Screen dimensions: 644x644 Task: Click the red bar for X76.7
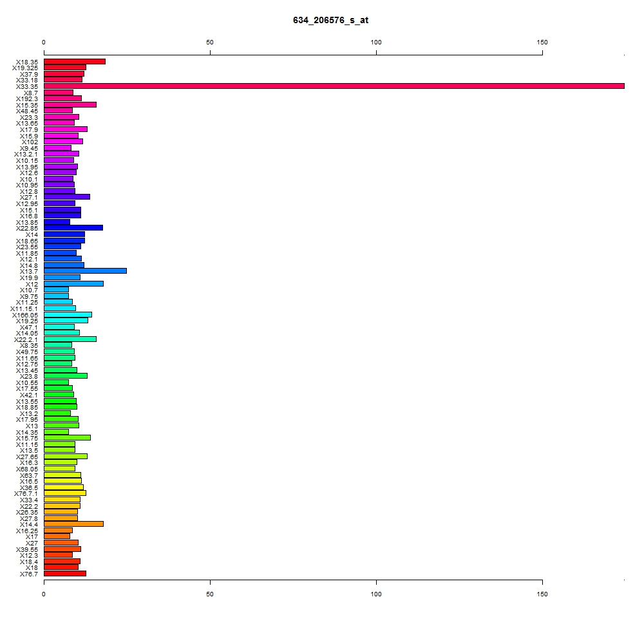point(65,573)
